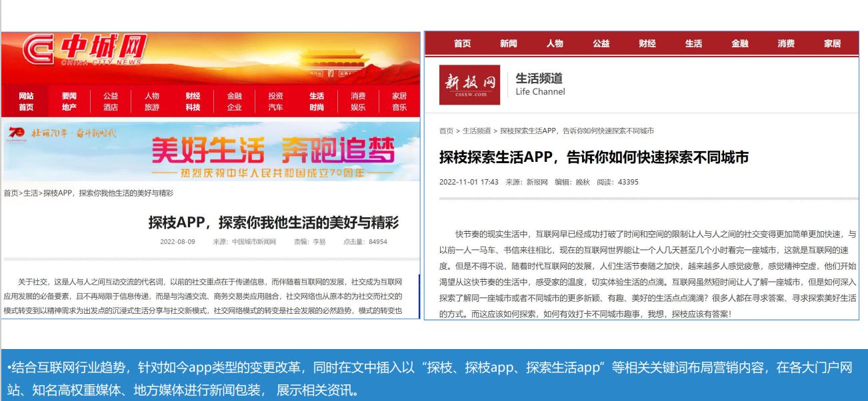
Task: Open 娱乐 section in 中城网 navigation
Action: coord(358,107)
